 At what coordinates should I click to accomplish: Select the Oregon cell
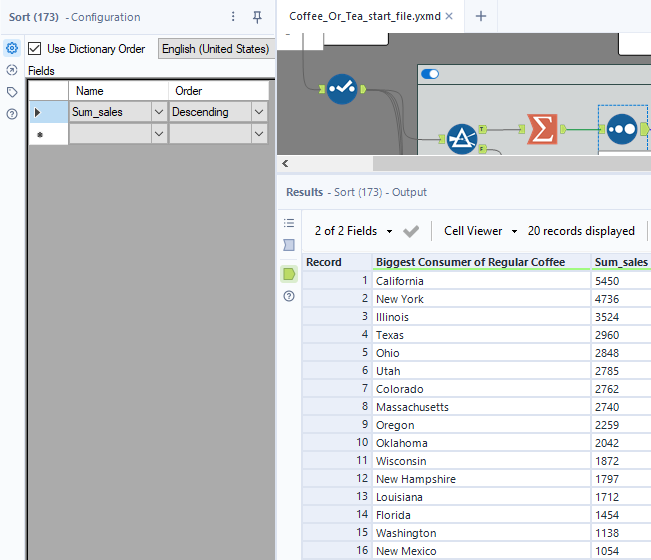[x=481, y=425]
